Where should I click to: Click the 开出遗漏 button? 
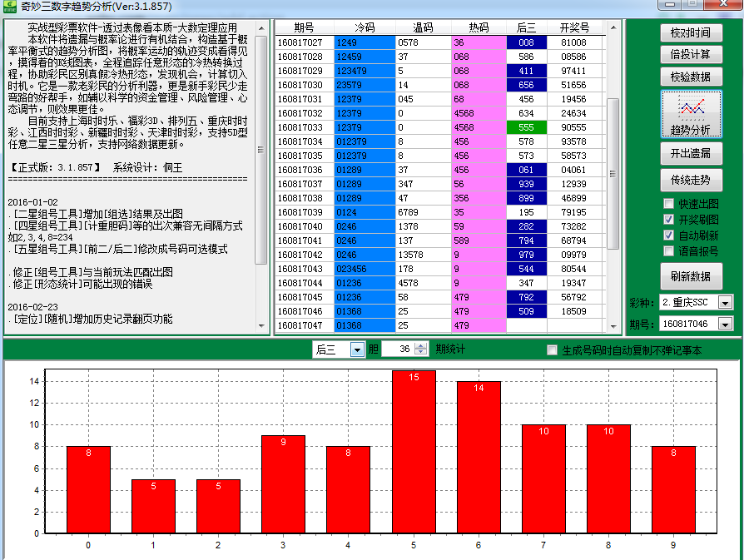pos(691,153)
